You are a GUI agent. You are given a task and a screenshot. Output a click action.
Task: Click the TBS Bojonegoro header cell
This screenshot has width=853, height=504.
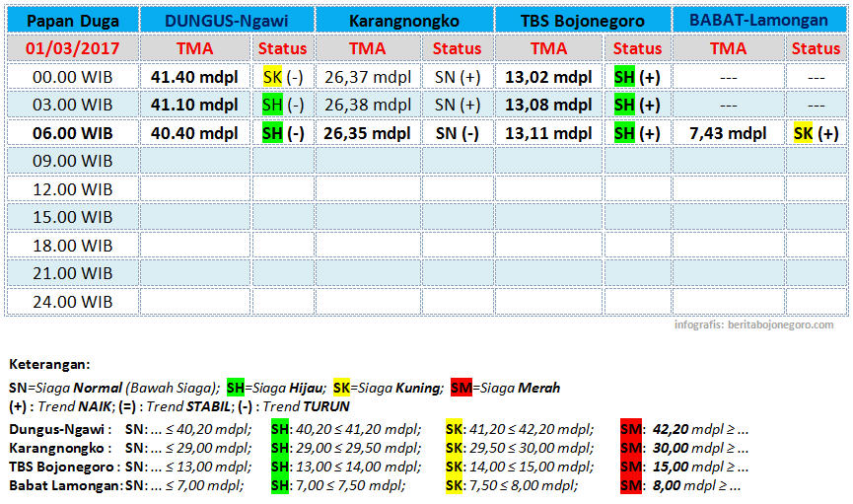[583, 21]
